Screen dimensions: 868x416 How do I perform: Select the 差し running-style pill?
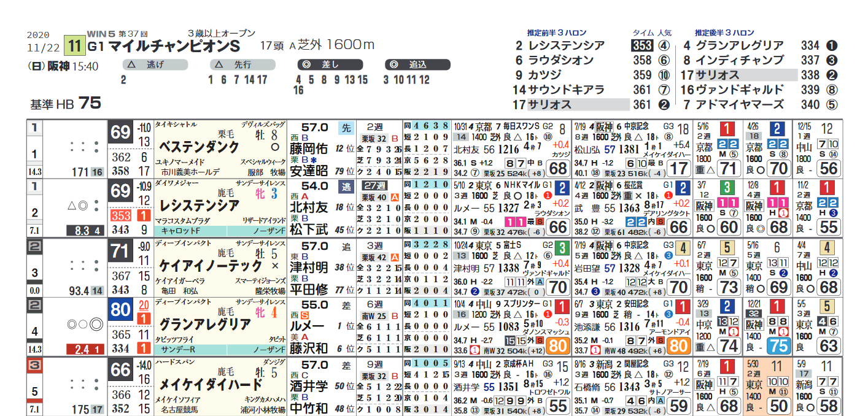tap(330, 64)
